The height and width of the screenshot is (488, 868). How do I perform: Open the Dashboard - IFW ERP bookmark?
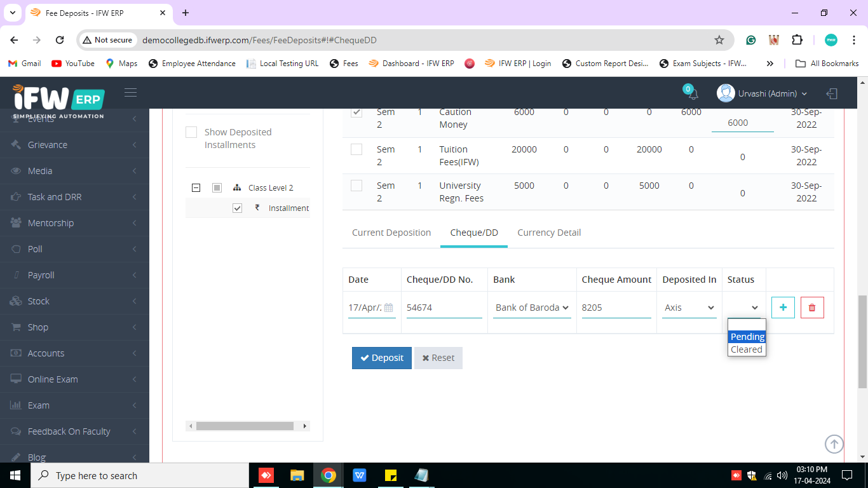pos(411,64)
